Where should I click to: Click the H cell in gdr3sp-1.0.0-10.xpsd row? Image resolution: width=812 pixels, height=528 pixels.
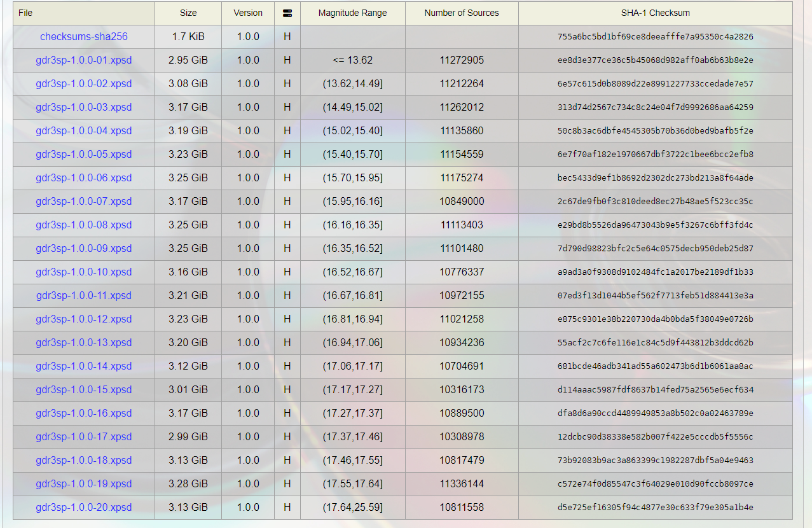coord(287,272)
